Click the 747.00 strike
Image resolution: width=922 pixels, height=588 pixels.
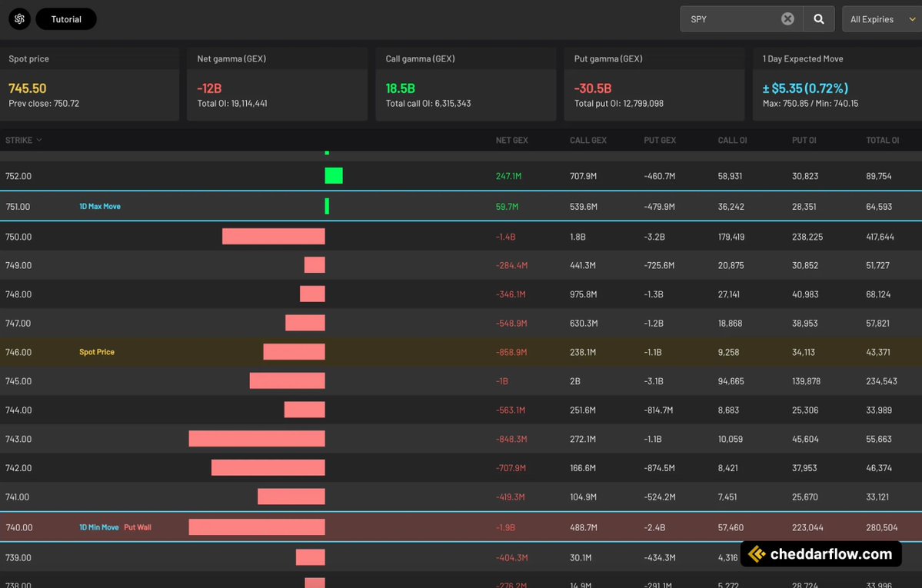tap(18, 323)
